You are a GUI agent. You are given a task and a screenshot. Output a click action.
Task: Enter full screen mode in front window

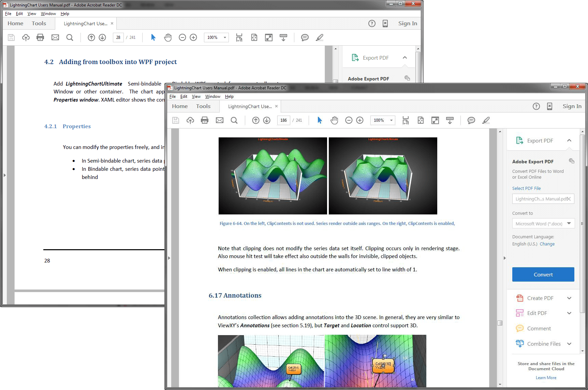click(435, 120)
